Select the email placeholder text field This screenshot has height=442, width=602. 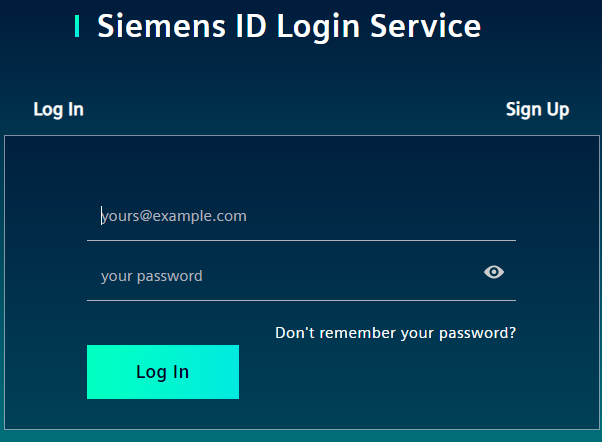click(300, 216)
